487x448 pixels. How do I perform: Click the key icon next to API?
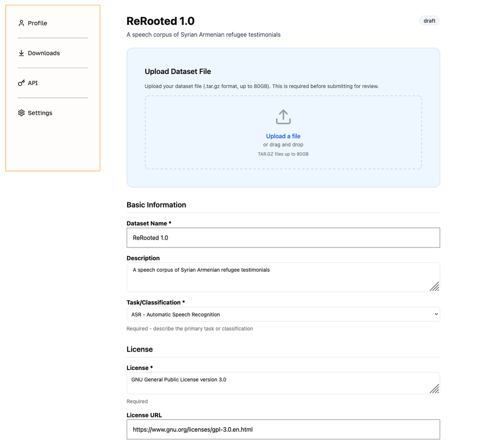[x=21, y=83]
